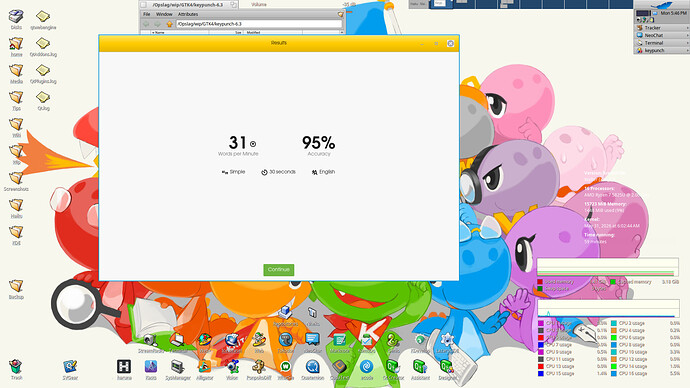Launch the Qt Designer desktop icon
This screenshot has width=690, height=388.
point(447,366)
